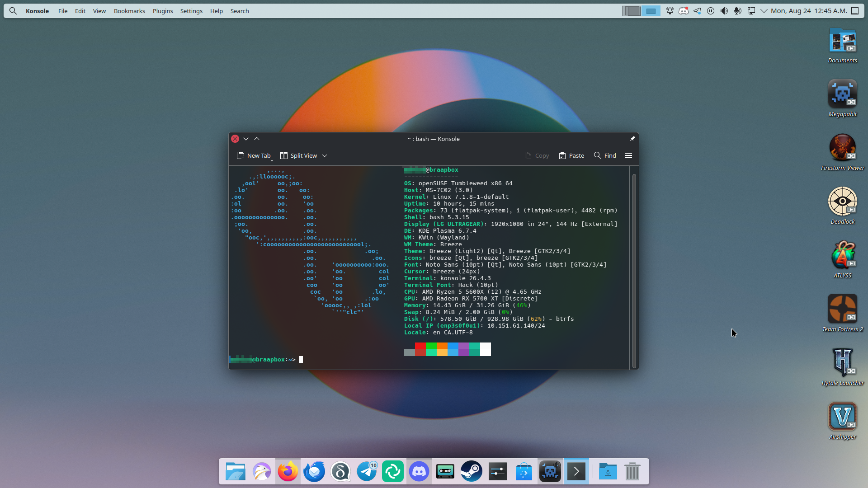
Task: Click the "Kernel: Linux 7.1.8-1-default" line
Action: [x=457, y=197]
